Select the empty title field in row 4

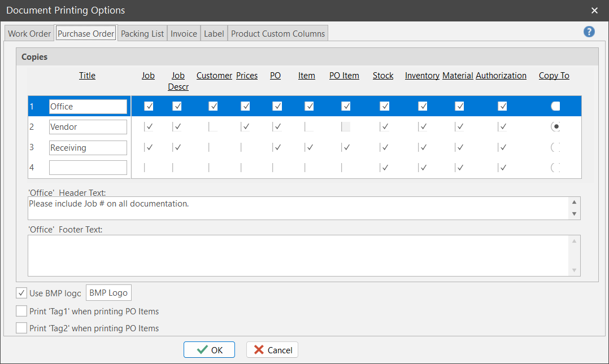88,168
